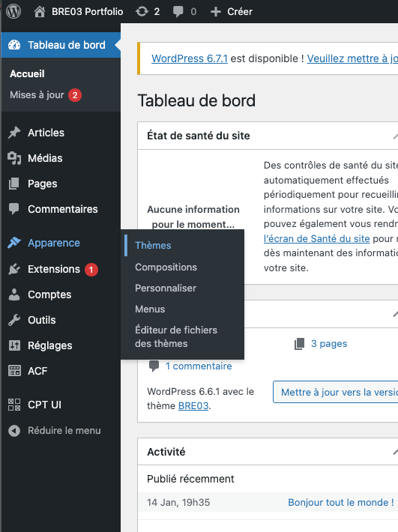This screenshot has height=532, width=398.
Task: Click the WordPress logo icon
Action: click(x=13, y=11)
